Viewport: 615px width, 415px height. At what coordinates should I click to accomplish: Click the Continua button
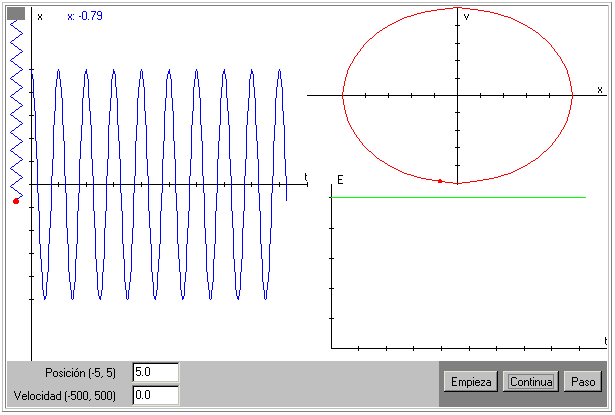[x=531, y=381]
